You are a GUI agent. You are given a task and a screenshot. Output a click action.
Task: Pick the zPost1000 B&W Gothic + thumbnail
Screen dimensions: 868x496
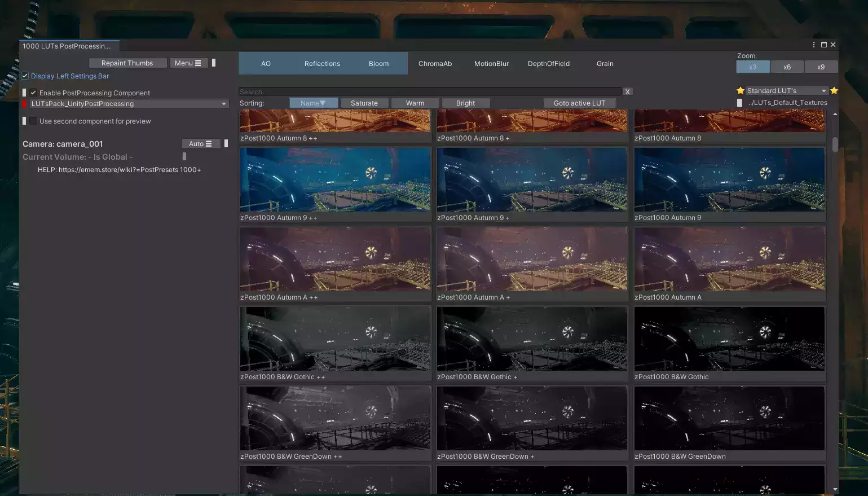coord(532,339)
